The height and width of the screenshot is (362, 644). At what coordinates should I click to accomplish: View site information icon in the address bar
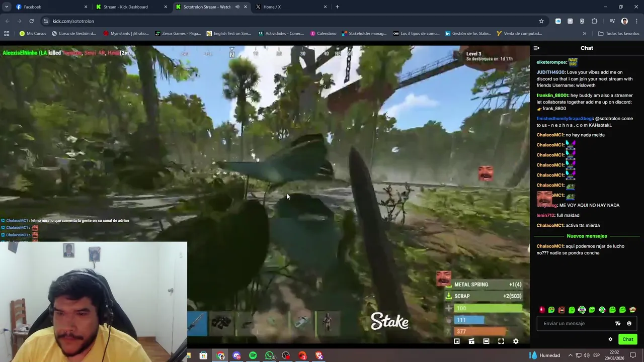pyautogui.click(x=46, y=21)
